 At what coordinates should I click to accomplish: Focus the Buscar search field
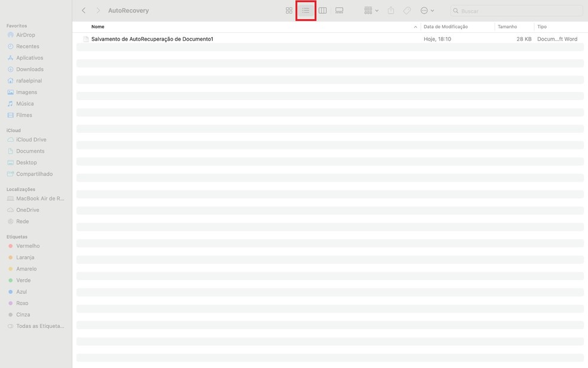point(516,11)
